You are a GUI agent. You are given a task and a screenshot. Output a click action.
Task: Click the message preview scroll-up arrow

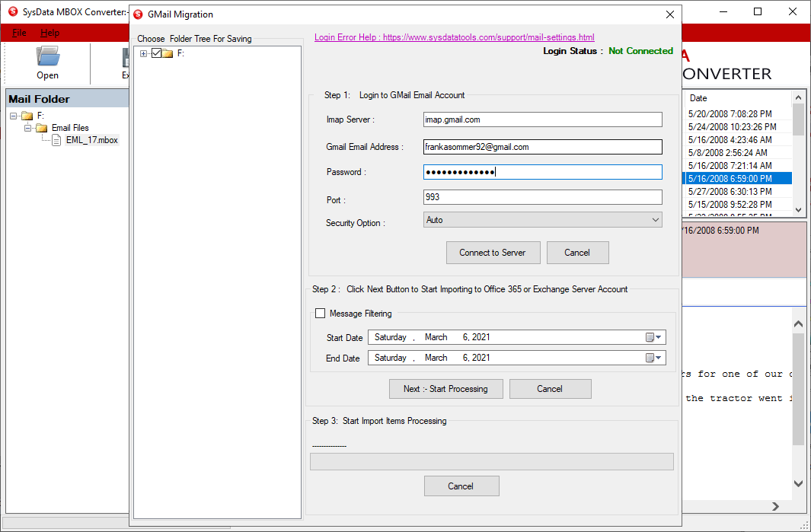[x=798, y=324]
